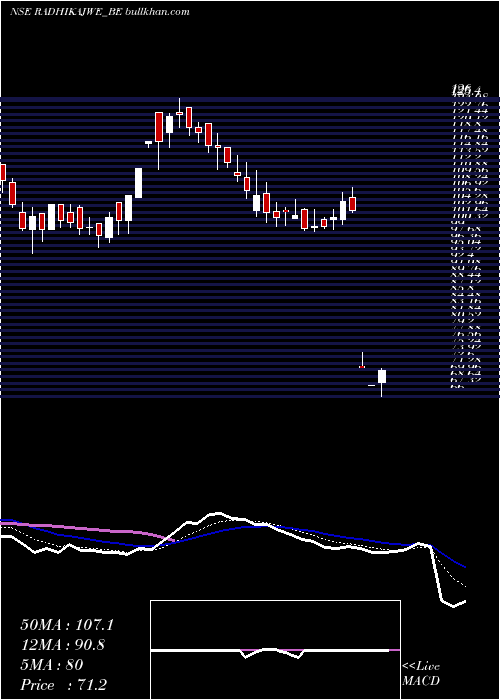Click the last white candlestick after the gap down
Screen dimensions: 500x700
[382, 382]
